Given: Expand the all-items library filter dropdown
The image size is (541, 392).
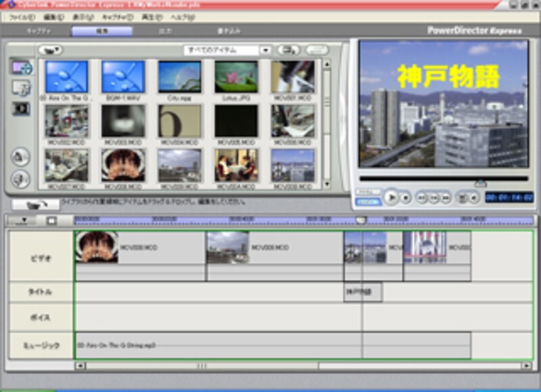Looking at the screenshot, I should pyautogui.click(x=265, y=50).
